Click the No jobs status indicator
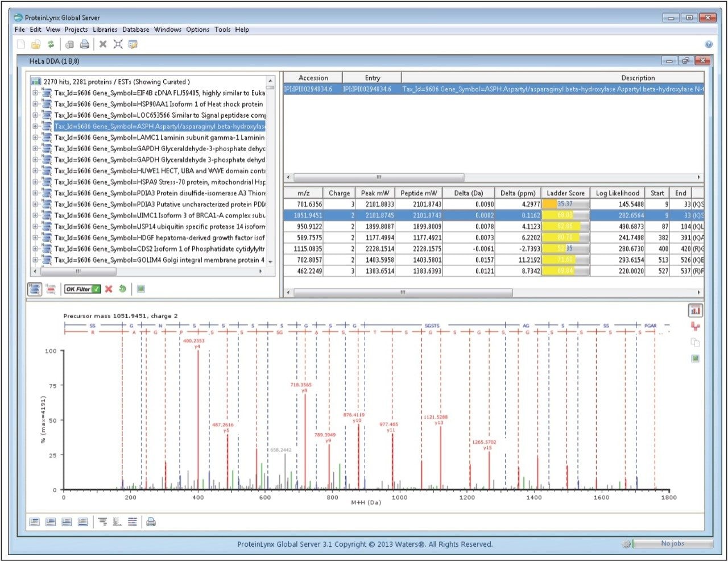 [673, 544]
